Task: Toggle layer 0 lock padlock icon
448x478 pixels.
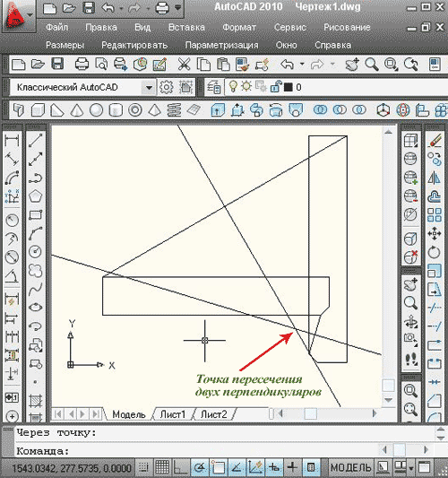Action: pyautogui.click(x=276, y=87)
